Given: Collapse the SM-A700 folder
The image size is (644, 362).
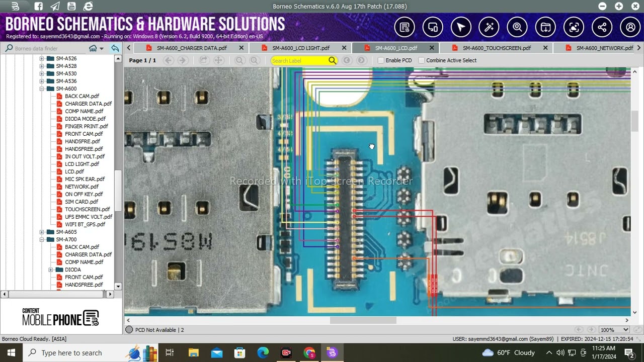Looking at the screenshot, I should coord(42,240).
